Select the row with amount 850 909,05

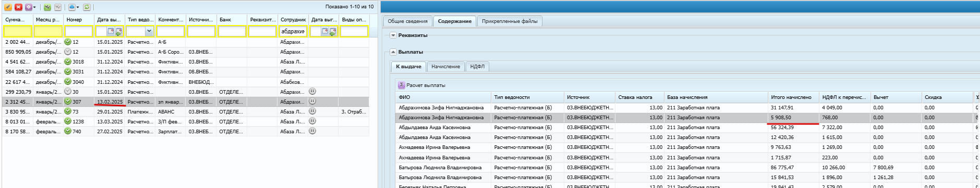[186, 52]
